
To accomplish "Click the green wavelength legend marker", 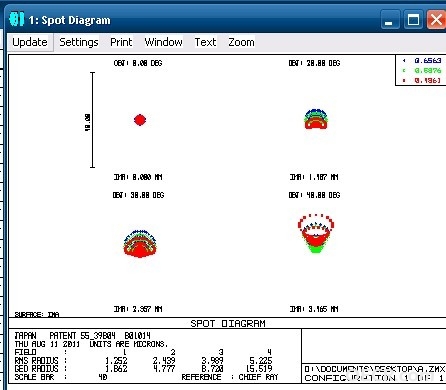I will coord(404,70).
